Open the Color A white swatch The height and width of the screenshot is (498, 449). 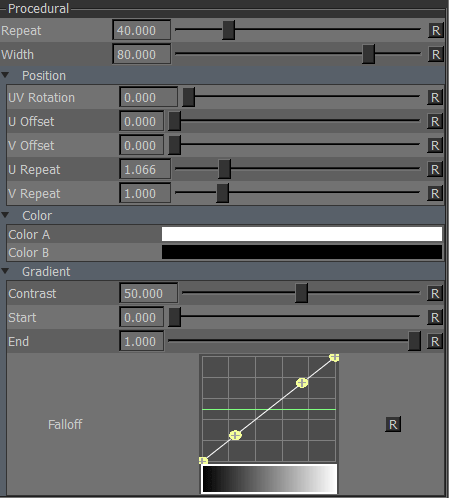pyautogui.click(x=302, y=234)
